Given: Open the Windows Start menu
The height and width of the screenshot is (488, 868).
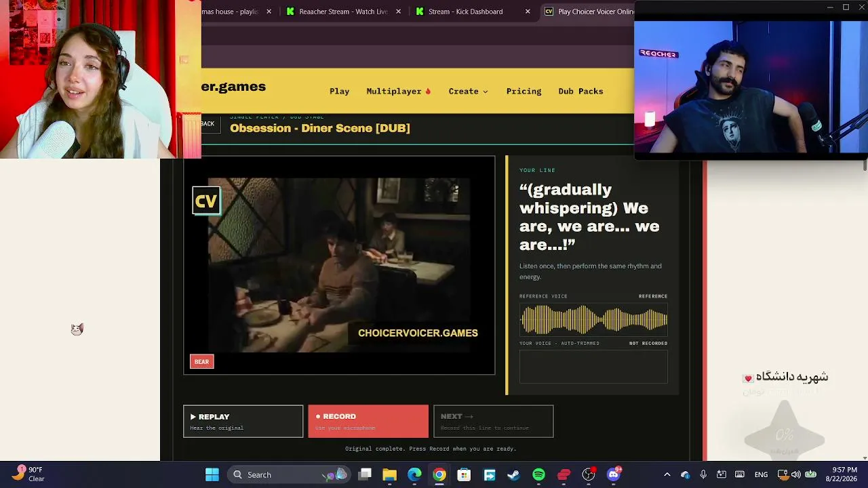Looking at the screenshot, I should [x=212, y=475].
